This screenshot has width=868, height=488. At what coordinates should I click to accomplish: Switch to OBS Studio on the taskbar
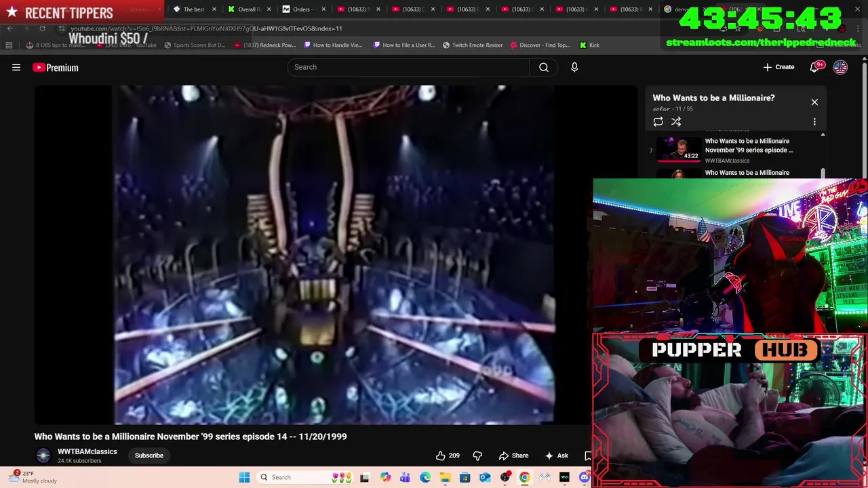[505, 478]
